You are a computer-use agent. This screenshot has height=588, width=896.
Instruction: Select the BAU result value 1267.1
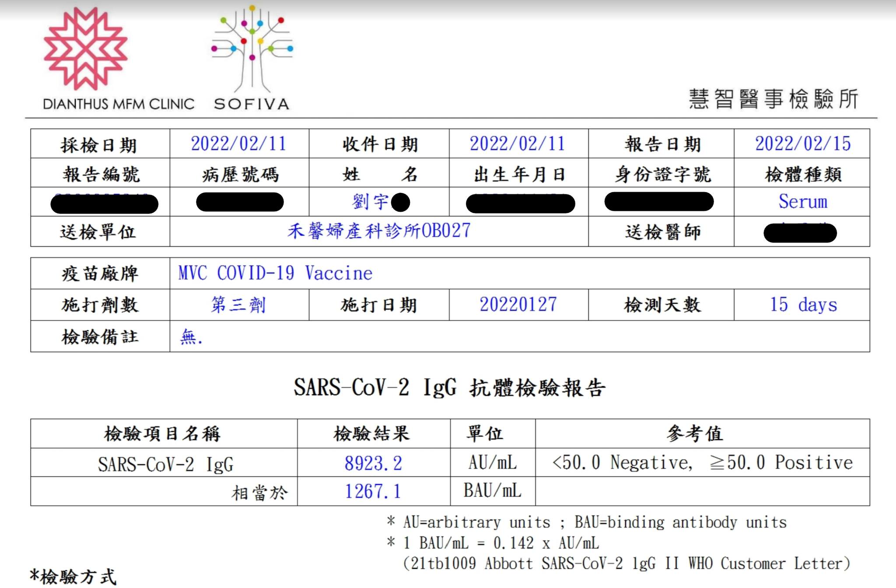pyautogui.click(x=373, y=491)
